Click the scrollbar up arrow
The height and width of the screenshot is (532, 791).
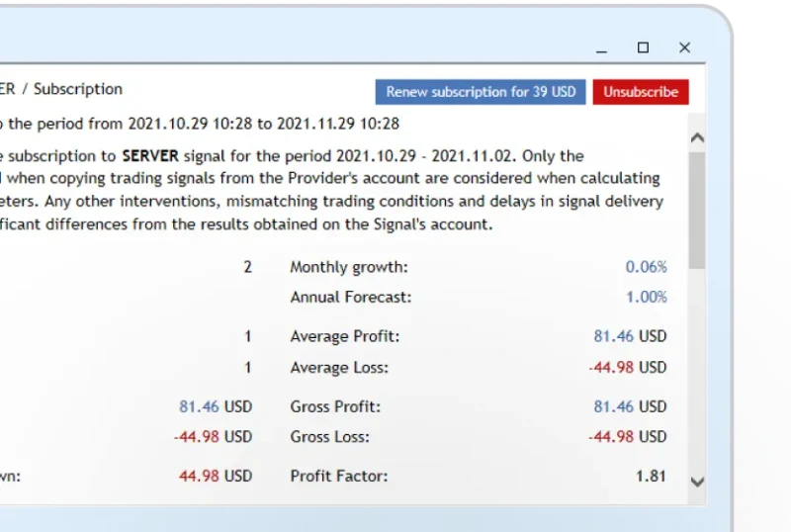(697, 137)
